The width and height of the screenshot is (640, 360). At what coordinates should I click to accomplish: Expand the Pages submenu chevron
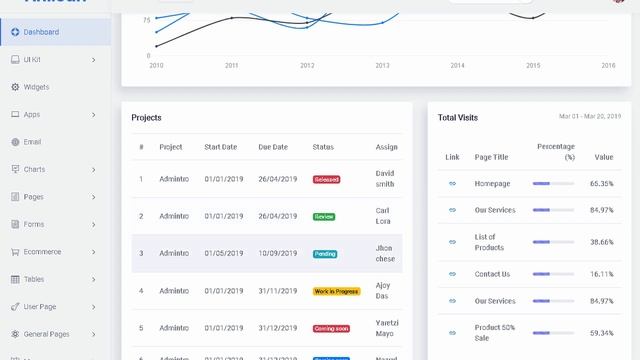[93, 197]
